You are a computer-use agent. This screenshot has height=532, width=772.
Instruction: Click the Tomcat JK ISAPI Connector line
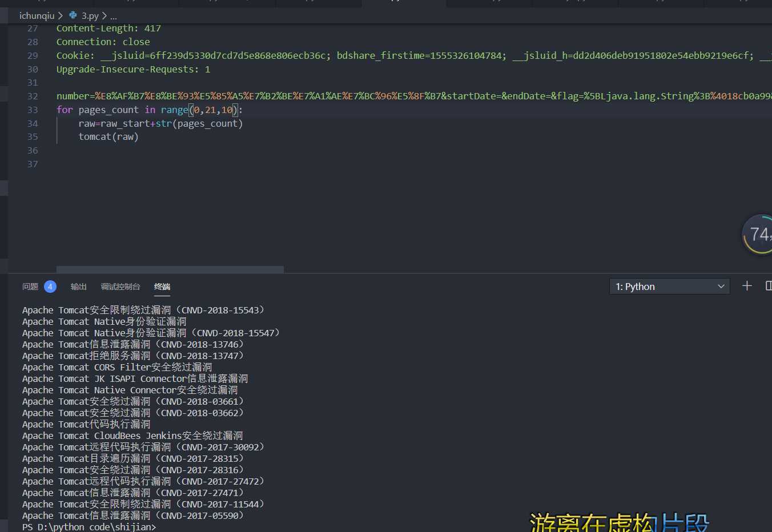tap(135, 378)
